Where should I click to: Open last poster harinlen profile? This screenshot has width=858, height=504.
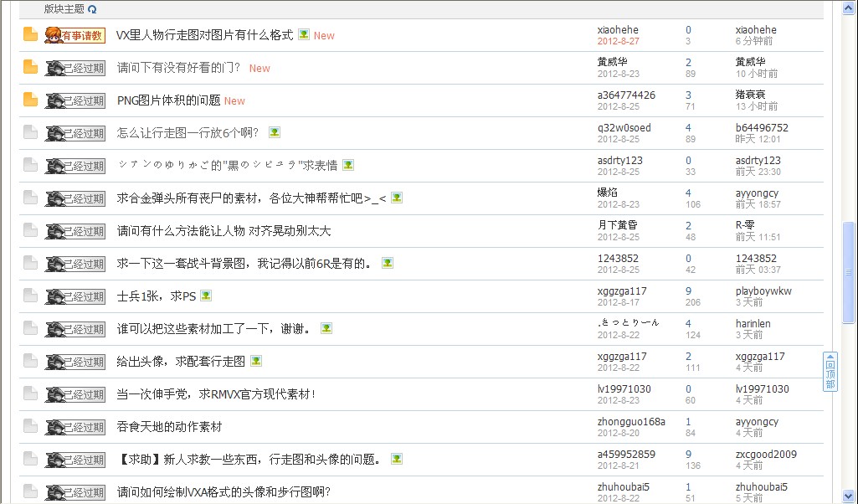pos(753,324)
